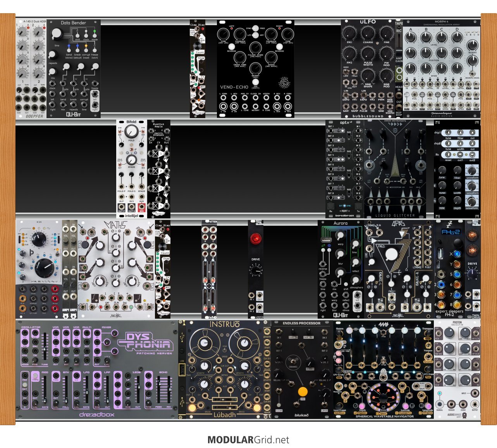Toggle the LPF/HPF switch on Veno-Echo
497x448 pixels.
(x=255, y=35)
